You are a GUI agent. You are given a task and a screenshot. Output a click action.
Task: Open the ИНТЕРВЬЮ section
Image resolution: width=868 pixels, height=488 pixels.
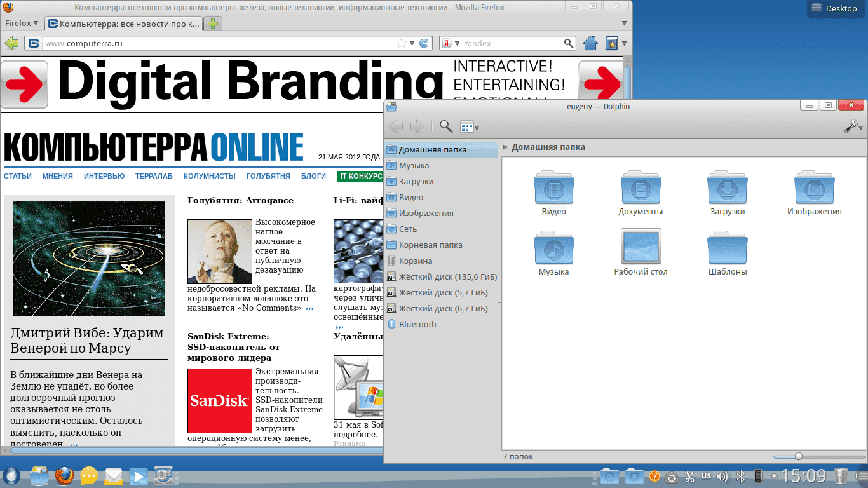[x=104, y=176]
